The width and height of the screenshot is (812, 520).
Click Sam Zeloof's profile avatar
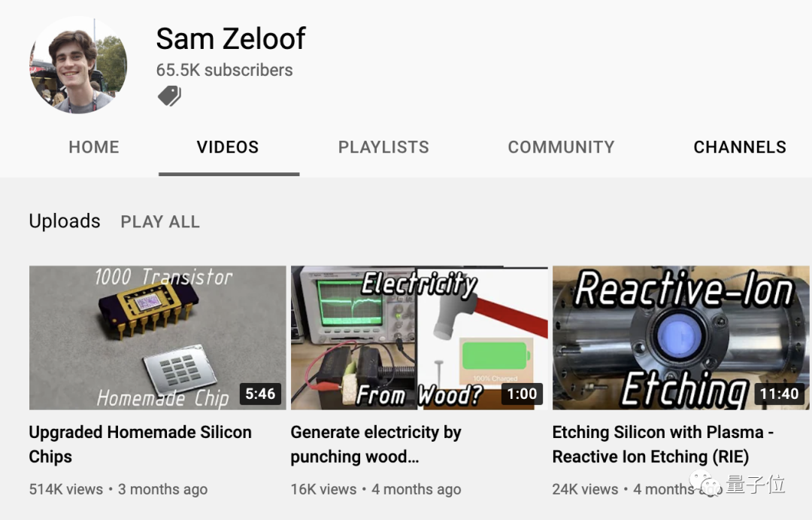(x=78, y=65)
